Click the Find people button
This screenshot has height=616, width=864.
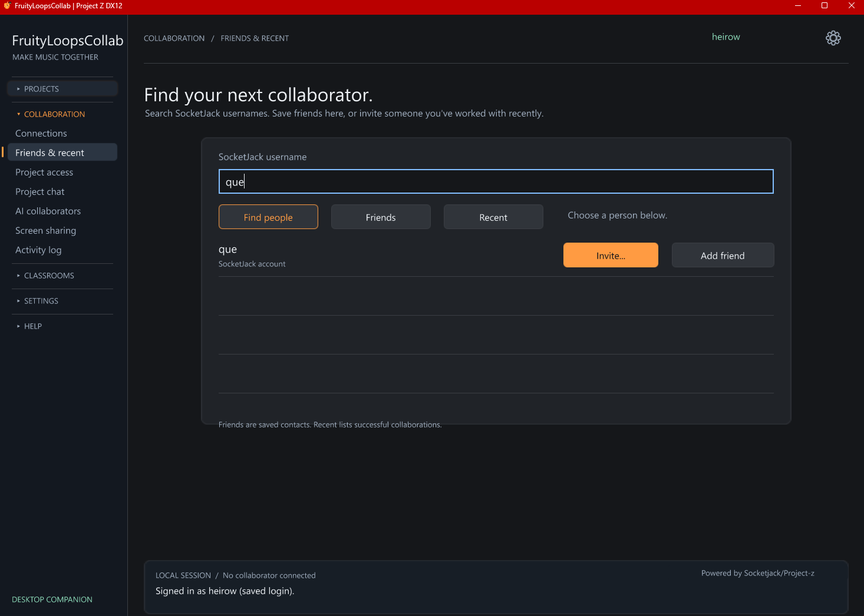[x=268, y=217]
